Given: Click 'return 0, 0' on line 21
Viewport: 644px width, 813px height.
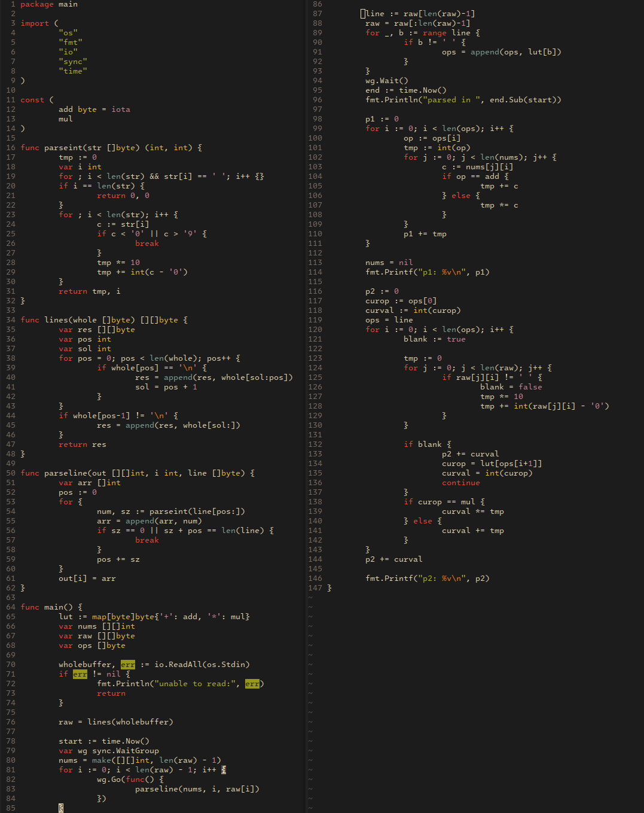Looking at the screenshot, I should 123,196.
